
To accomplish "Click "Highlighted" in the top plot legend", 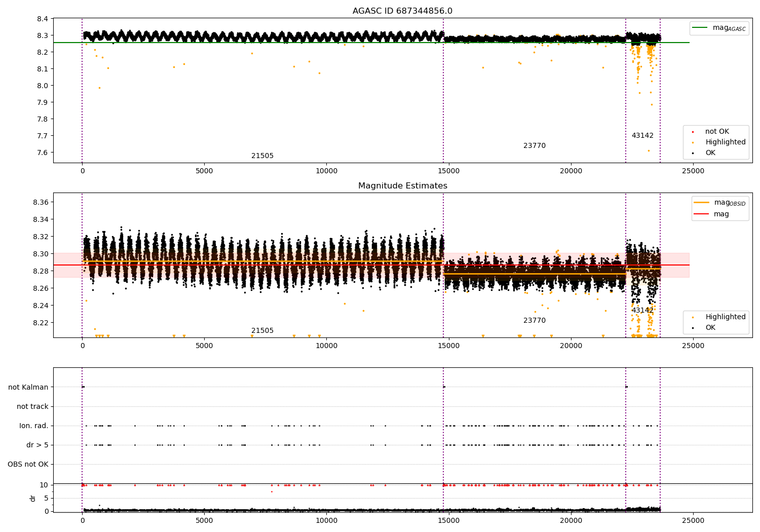I will tap(726, 142).
